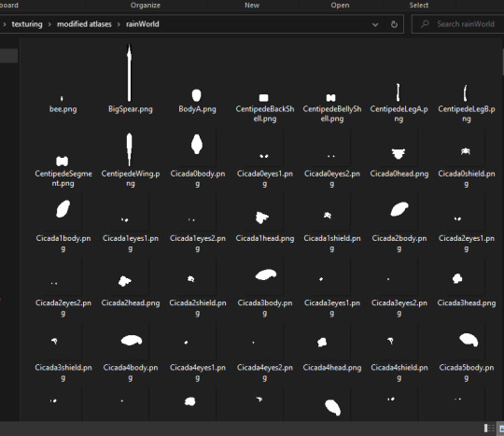
Task: Select the Cicada3eyes2.png file thumbnail
Action: 388,279
